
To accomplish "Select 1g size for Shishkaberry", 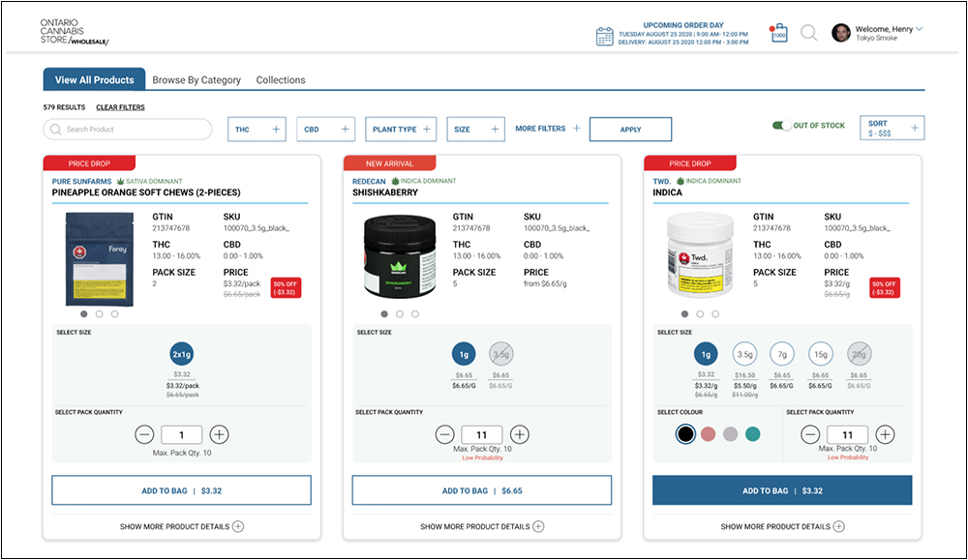I will pos(464,354).
